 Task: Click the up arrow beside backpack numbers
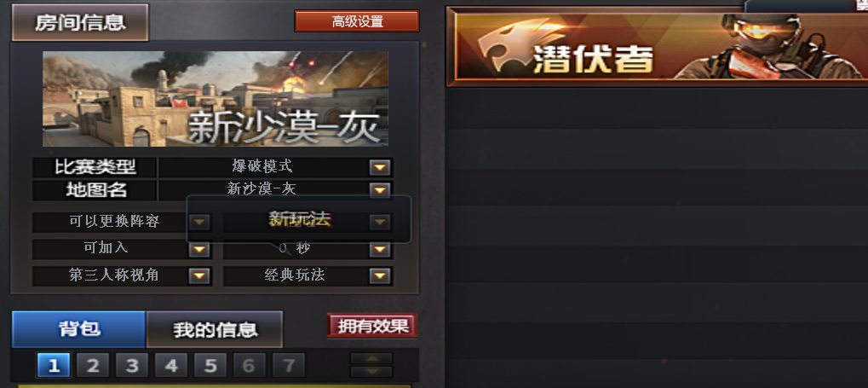pos(371,359)
